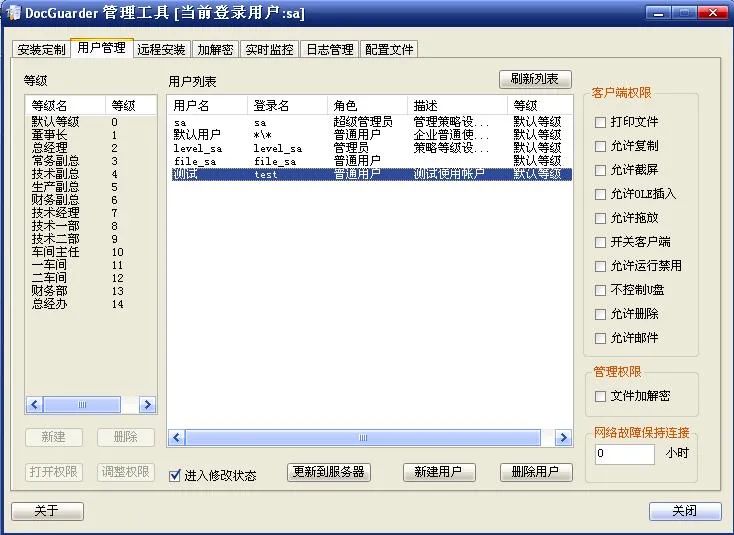
Task: Click the DocGuarder title bar app icon
Action: tap(14, 13)
